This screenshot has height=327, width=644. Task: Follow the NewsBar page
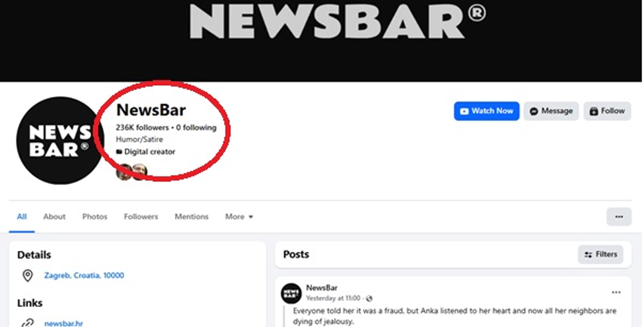pyautogui.click(x=607, y=111)
